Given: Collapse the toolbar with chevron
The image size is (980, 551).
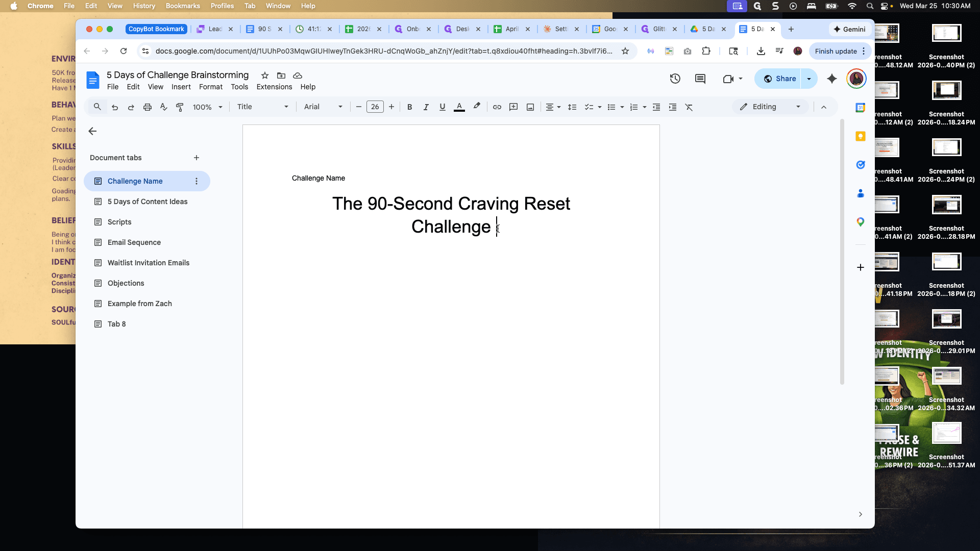Looking at the screenshot, I should tap(824, 107).
